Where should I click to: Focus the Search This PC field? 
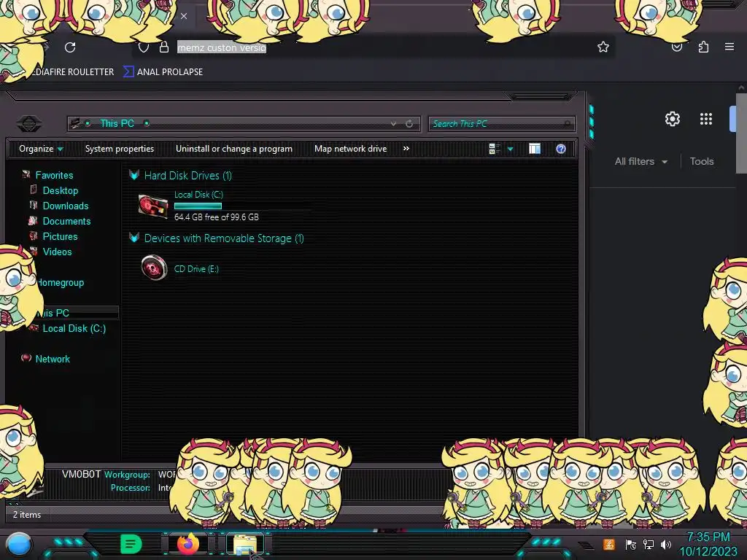point(502,124)
